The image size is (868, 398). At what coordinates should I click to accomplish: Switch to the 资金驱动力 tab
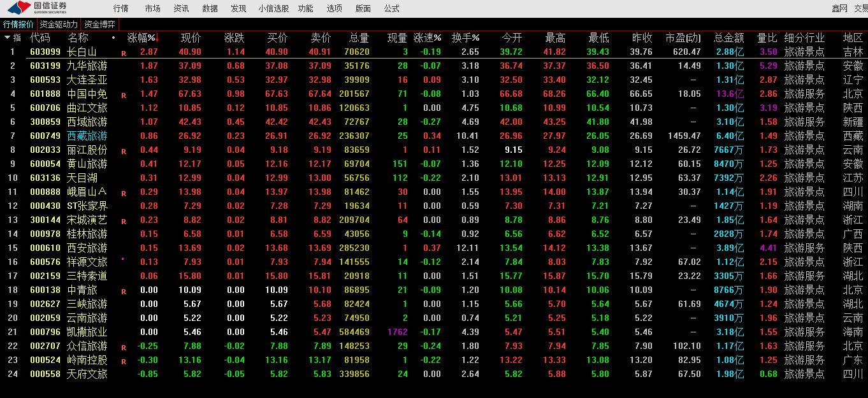59,24
